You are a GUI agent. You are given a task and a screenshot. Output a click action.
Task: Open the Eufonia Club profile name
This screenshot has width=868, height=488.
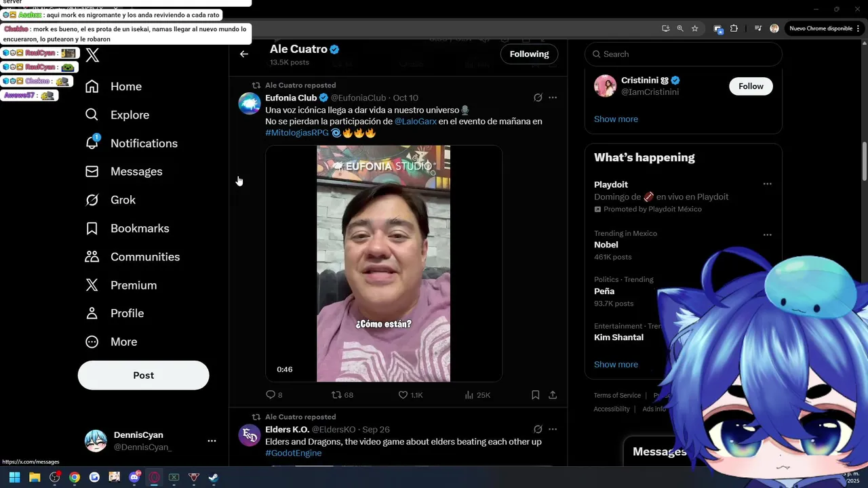[291, 98]
